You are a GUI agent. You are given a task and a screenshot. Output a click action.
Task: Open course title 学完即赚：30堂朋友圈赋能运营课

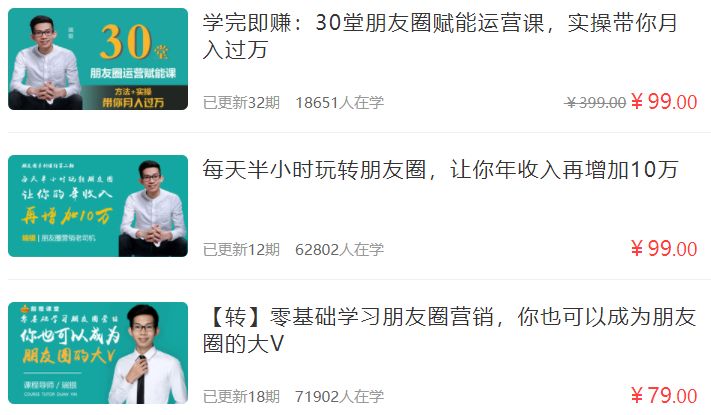pyautogui.click(x=440, y=36)
